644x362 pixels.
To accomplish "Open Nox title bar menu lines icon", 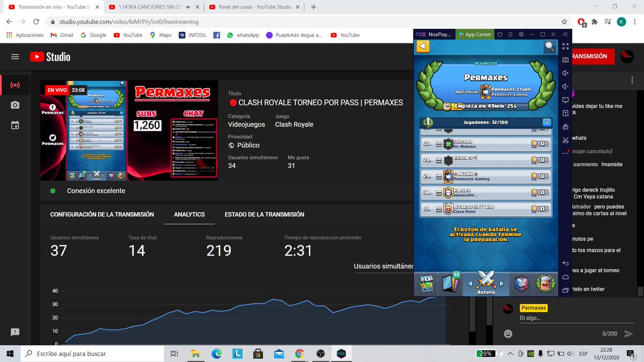I will pos(510,34).
